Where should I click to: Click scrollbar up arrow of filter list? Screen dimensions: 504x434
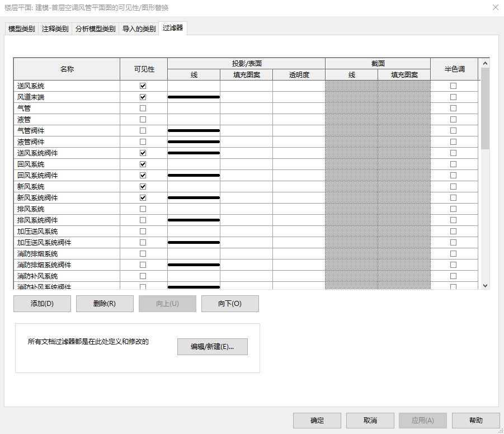click(486, 63)
